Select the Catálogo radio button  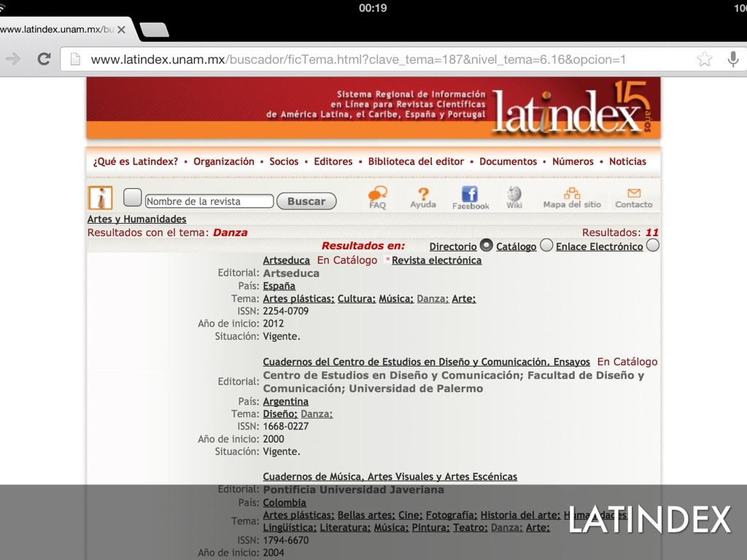546,246
